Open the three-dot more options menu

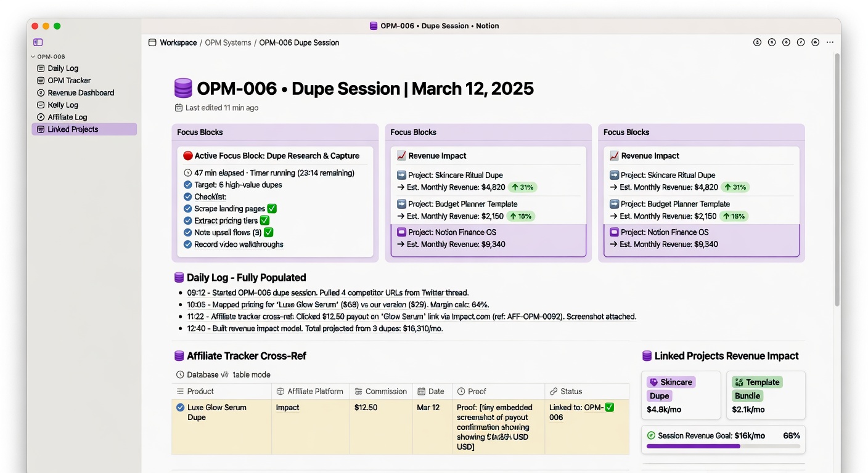pos(830,42)
